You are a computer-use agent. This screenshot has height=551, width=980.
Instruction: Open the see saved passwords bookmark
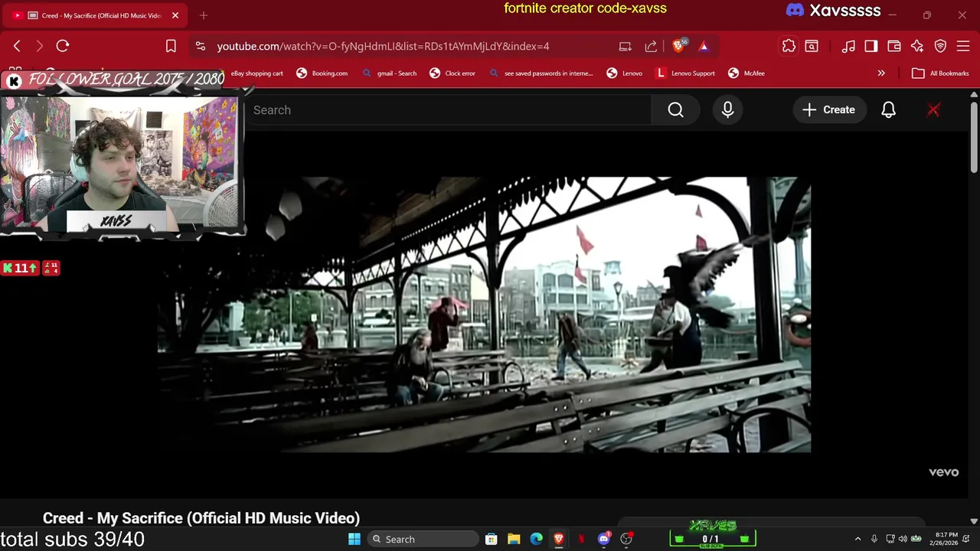[541, 73]
